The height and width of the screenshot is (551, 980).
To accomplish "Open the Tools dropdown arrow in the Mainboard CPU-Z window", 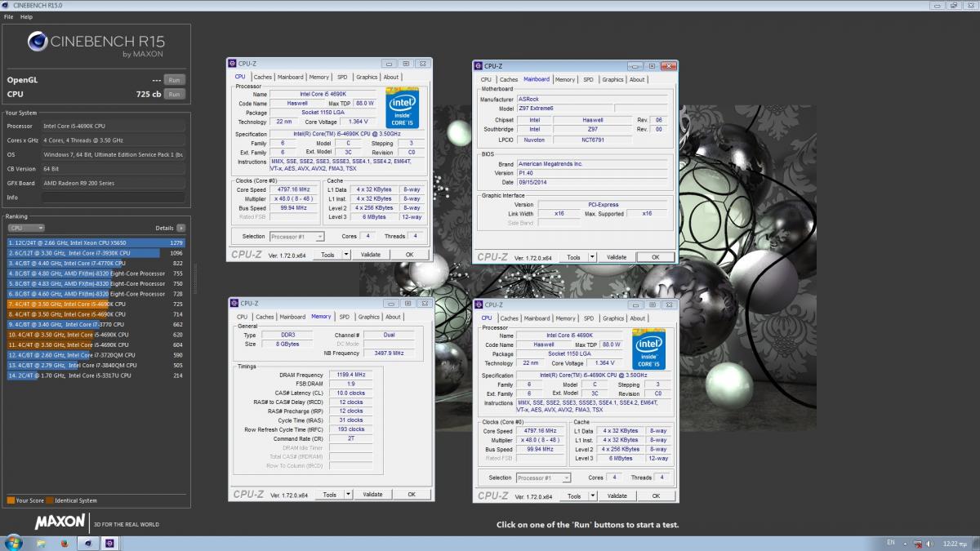I will pos(593,257).
